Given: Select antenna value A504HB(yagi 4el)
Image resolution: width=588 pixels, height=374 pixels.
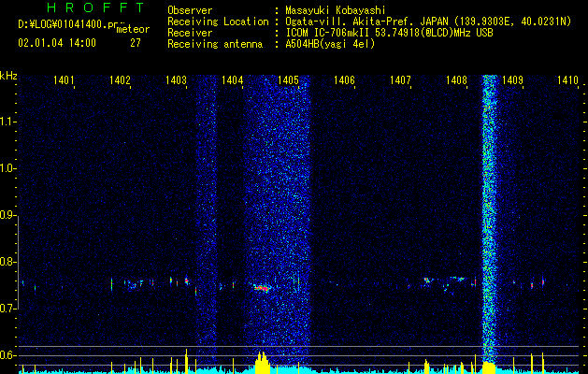Looking at the screenshot, I should click(330, 44).
